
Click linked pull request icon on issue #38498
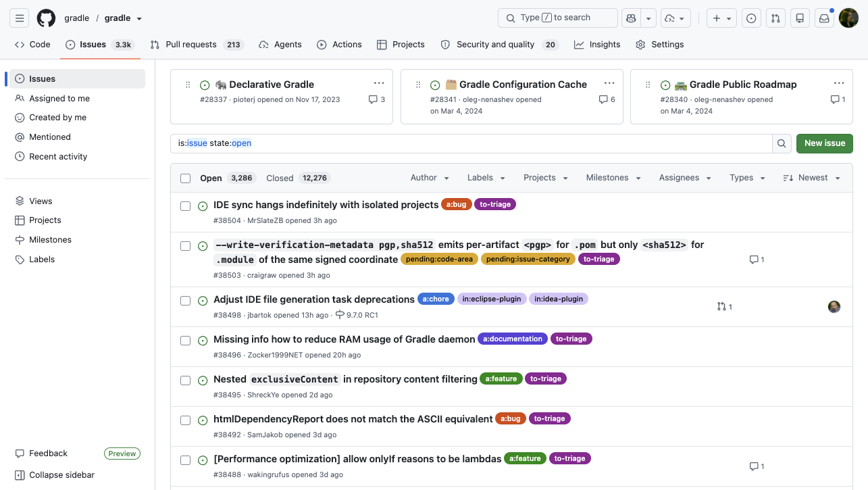pyautogui.click(x=725, y=307)
